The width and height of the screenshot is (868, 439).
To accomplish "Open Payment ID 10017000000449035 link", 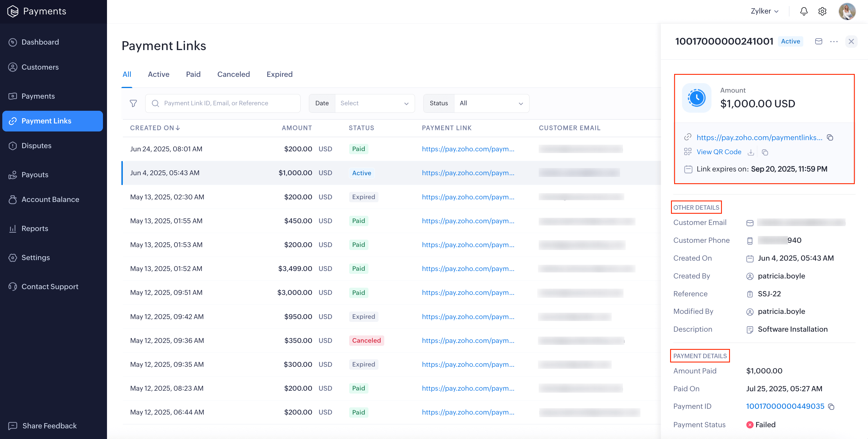I will (x=785, y=406).
